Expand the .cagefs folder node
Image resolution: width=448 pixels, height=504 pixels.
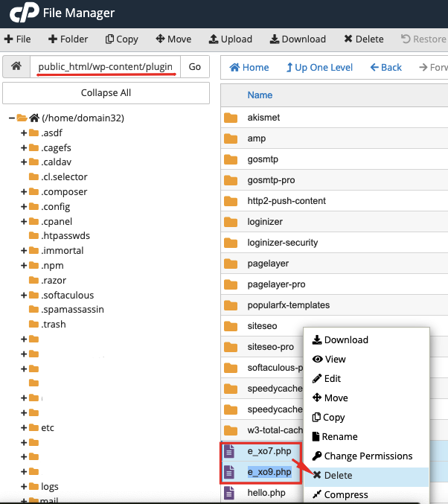tap(24, 147)
